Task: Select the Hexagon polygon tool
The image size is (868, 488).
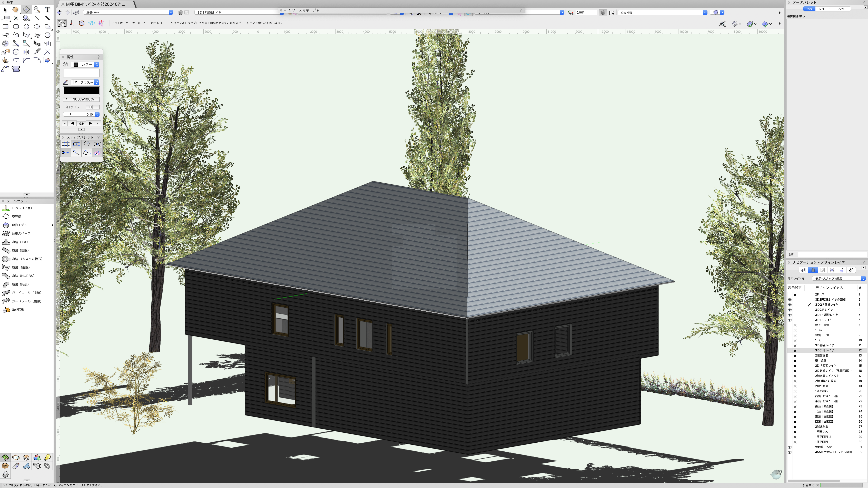Action: pyautogui.click(x=47, y=35)
